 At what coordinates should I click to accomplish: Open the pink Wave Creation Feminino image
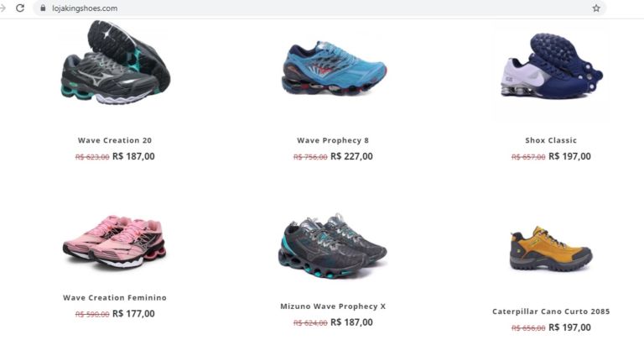click(115, 241)
